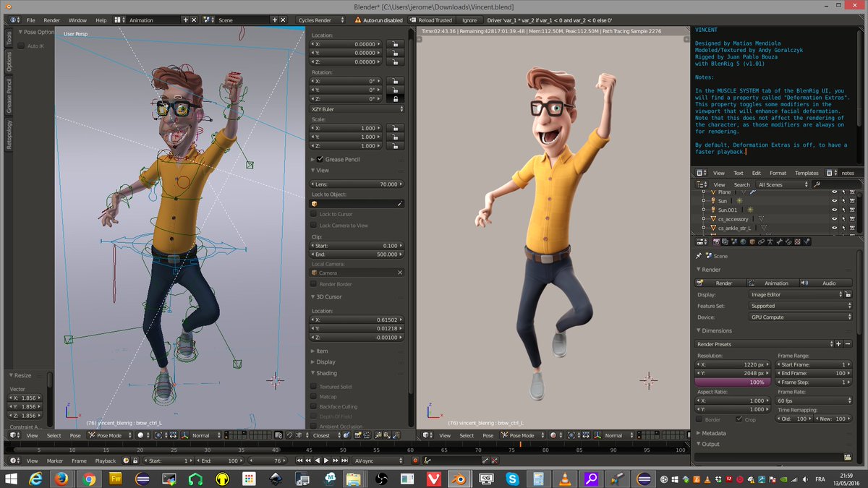Play animation forward in timeline
Image resolution: width=868 pixels, height=488 pixels.
pyautogui.click(x=326, y=461)
